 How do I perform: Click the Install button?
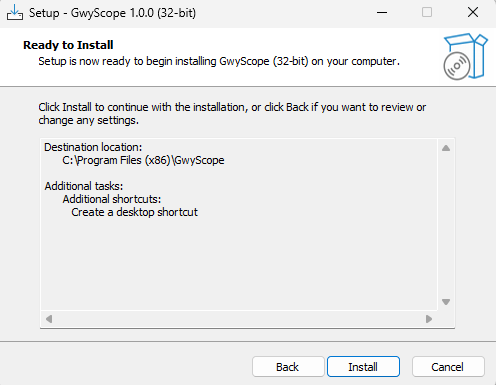[363, 367]
